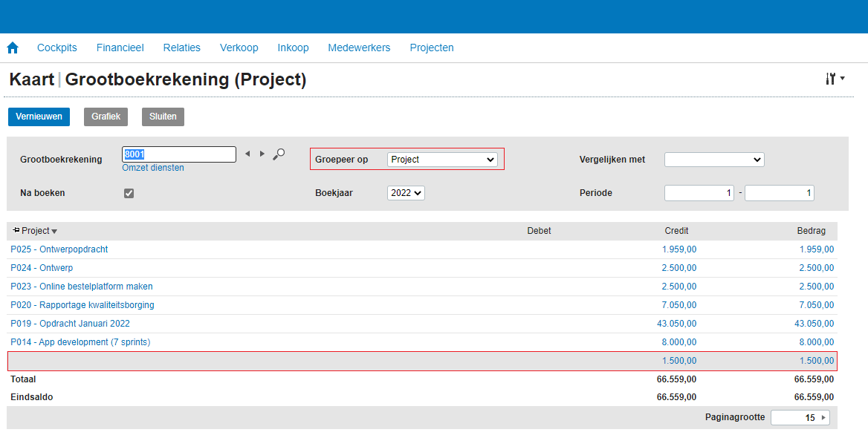
Task: Expand the Boekjaar 2022 dropdown
Action: (406, 193)
